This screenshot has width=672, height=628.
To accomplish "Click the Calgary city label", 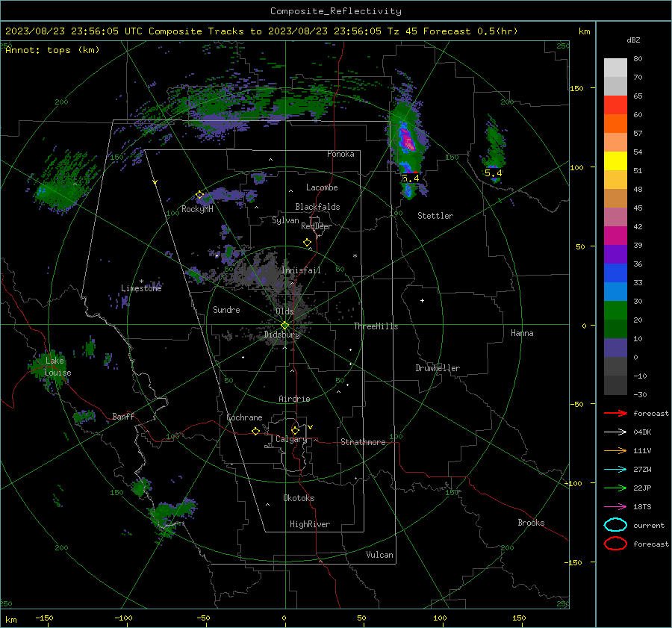I will pyautogui.click(x=291, y=439).
